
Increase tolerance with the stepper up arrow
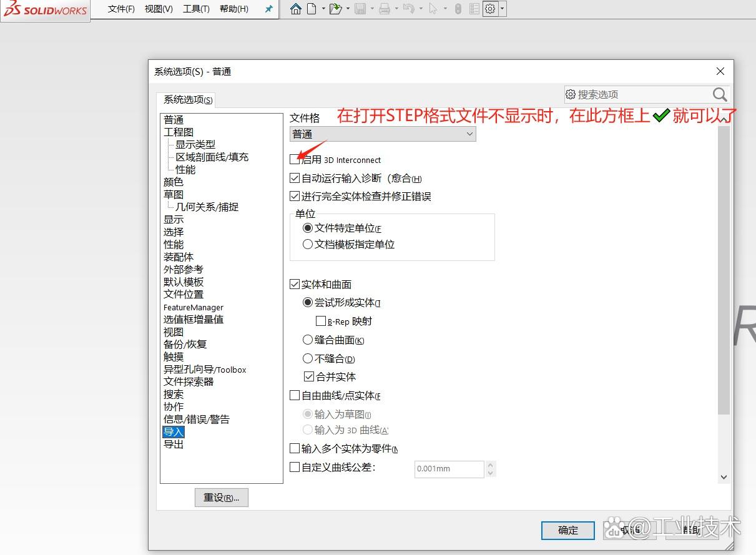click(490, 465)
